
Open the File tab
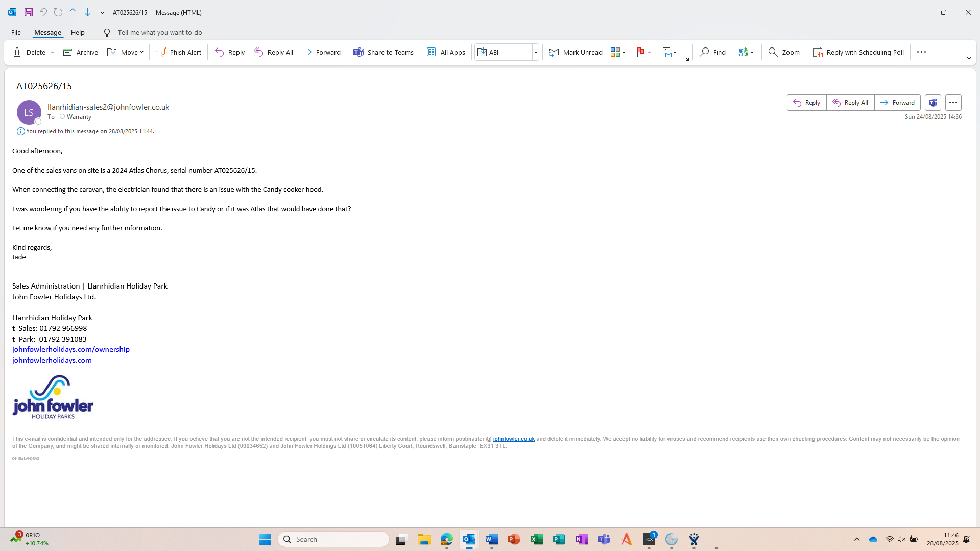tap(16, 32)
